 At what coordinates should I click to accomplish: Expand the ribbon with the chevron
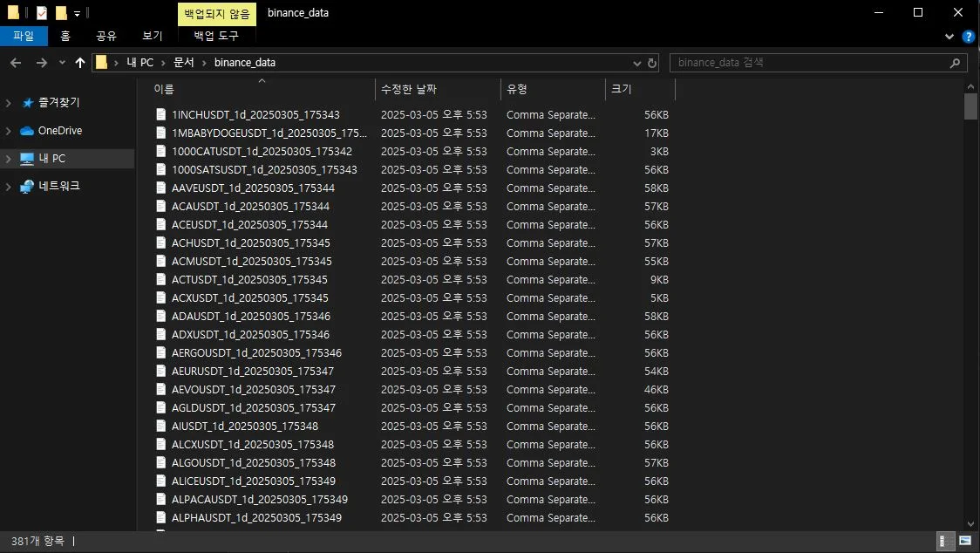pos(949,37)
